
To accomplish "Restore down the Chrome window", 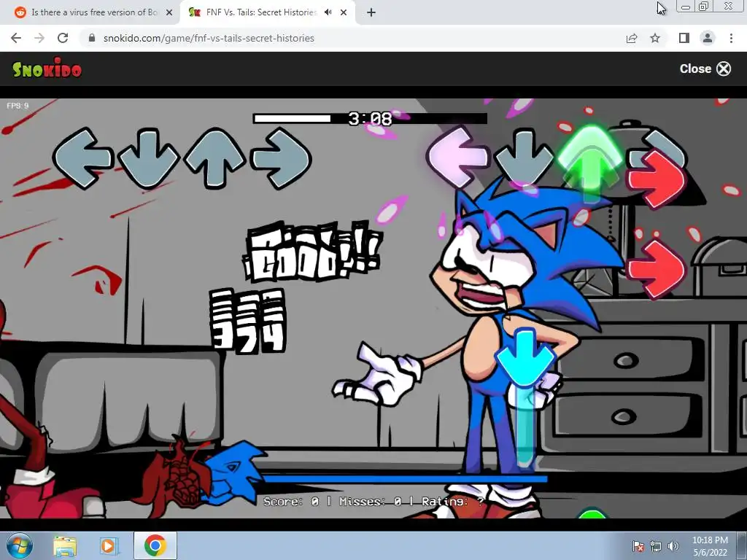I will pos(703,6).
